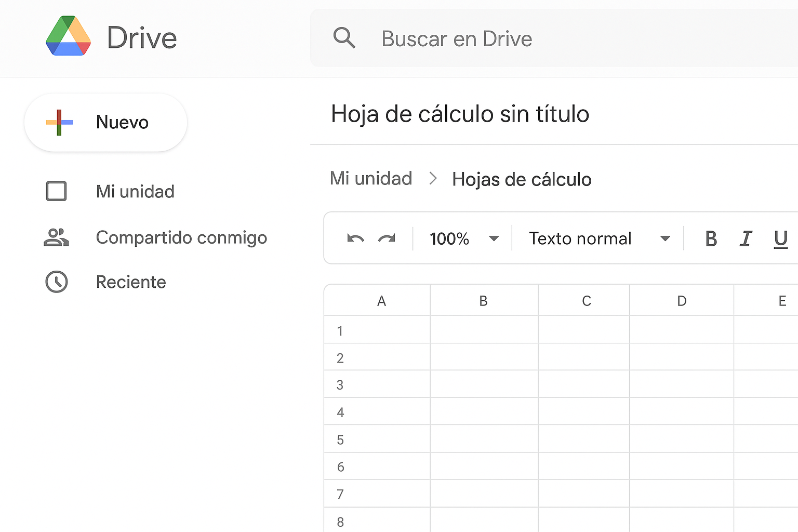
Task: Toggle italic formatting
Action: pos(746,239)
